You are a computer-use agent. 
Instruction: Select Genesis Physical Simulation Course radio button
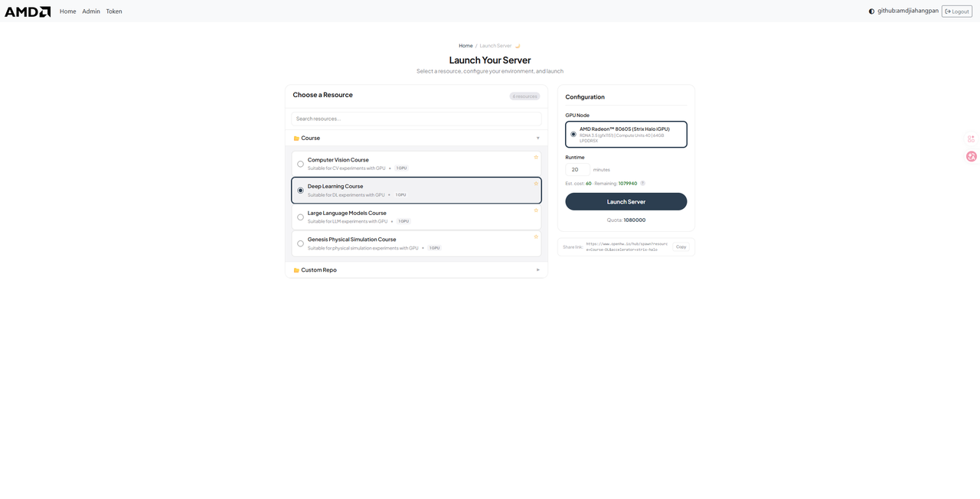pyautogui.click(x=300, y=244)
